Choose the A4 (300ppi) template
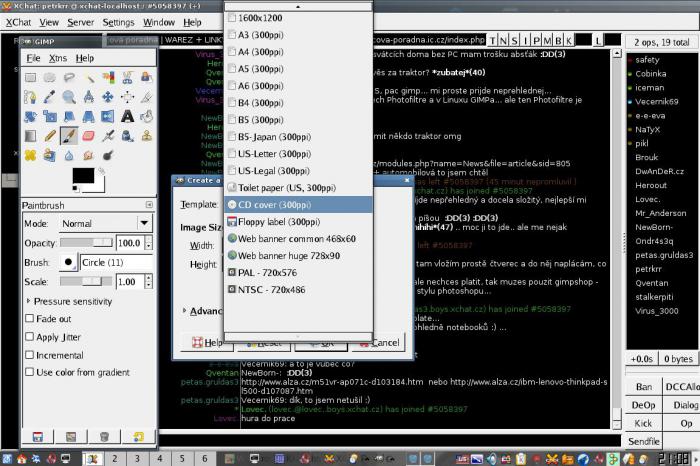The width and height of the screenshot is (700, 466). click(298, 52)
